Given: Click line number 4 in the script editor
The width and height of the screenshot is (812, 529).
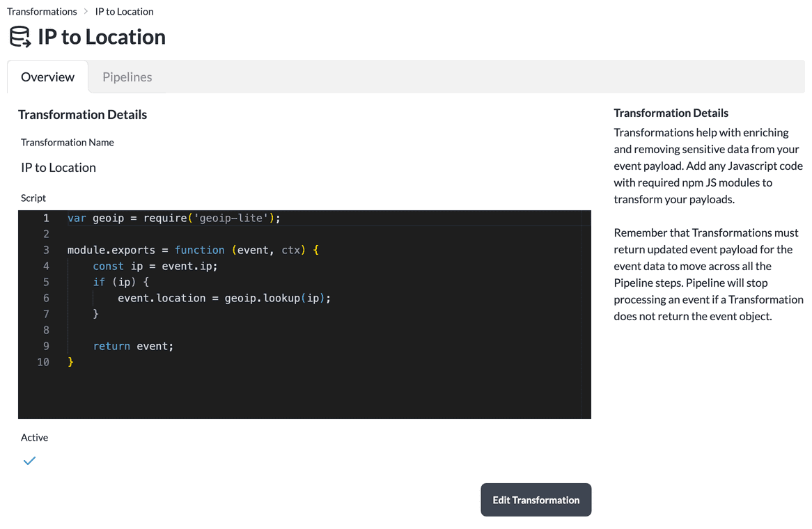Looking at the screenshot, I should (46, 266).
